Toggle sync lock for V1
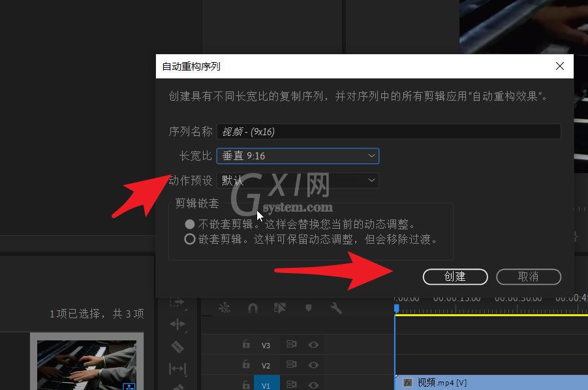This screenshot has width=588, height=390. tap(291, 385)
